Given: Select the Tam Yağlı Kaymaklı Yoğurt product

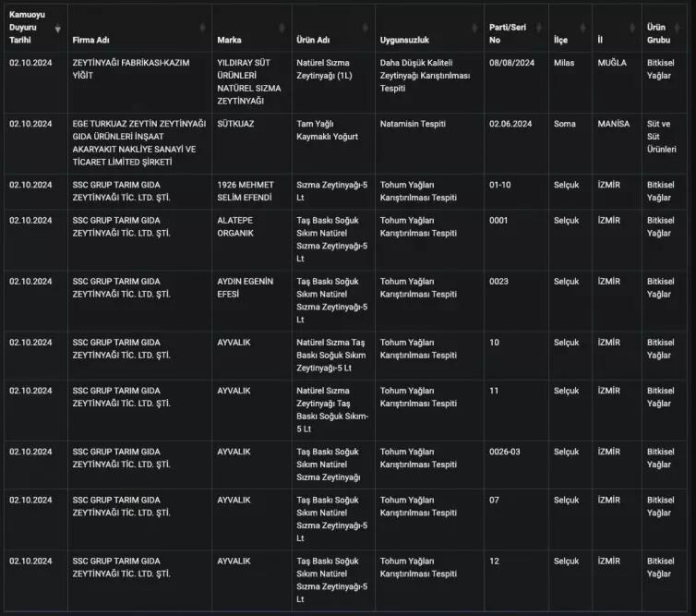Looking at the screenshot, I should pyautogui.click(x=328, y=130).
